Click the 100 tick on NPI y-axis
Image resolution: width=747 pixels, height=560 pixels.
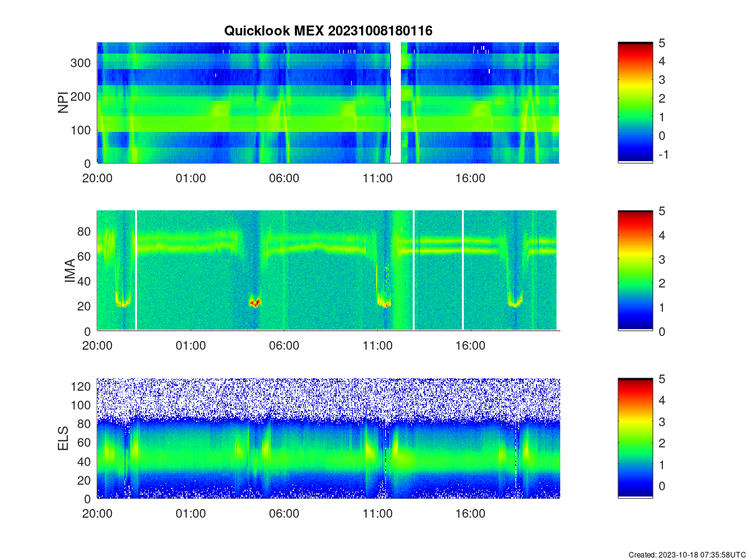[82, 129]
